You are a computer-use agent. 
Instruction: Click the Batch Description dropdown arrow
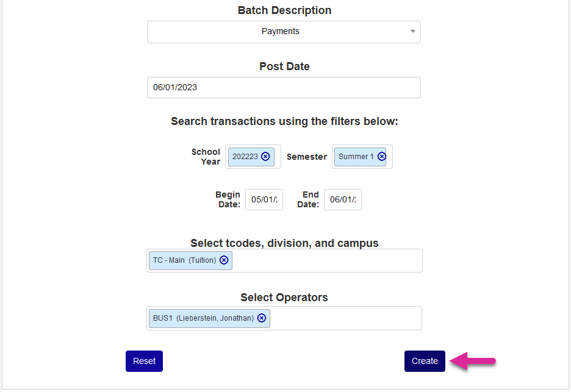pos(412,32)
